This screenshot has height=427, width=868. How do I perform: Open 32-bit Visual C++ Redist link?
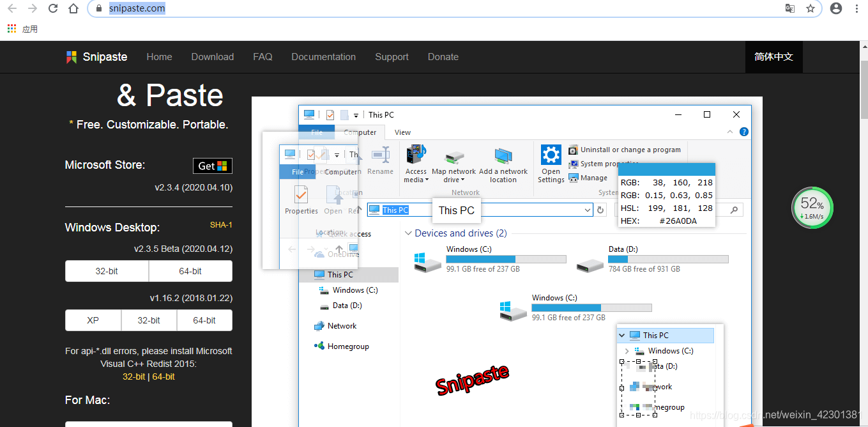click(133, 377)
